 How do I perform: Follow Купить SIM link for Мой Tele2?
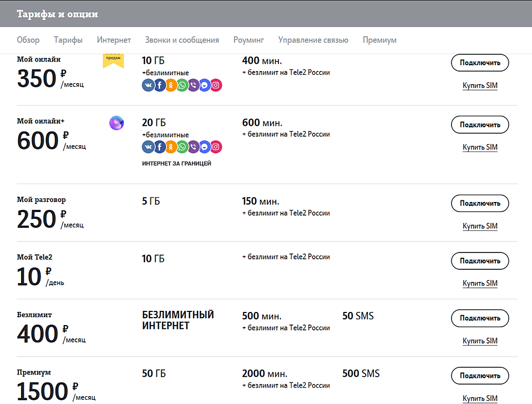pyautogui.click(x=480, y=283)
